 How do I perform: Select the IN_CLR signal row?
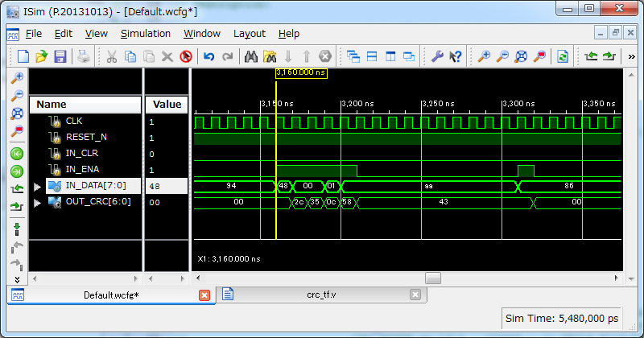(85, 153)
